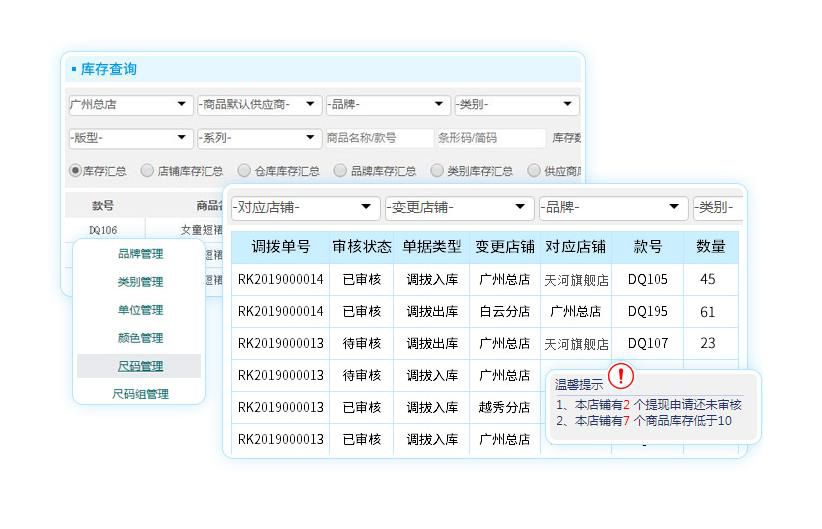Click the notice about 2 个提现申请还未审核
This screenshot has height=529, width=822.
point(649,405)
